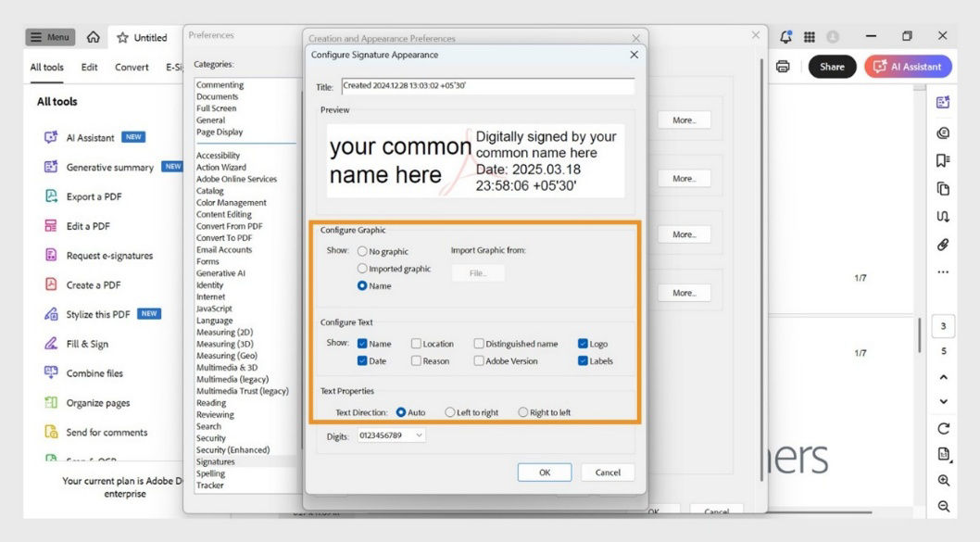Select the No graphic radio button
The image size is (980, 542).
pyautogui.click(x=363, y=251)
